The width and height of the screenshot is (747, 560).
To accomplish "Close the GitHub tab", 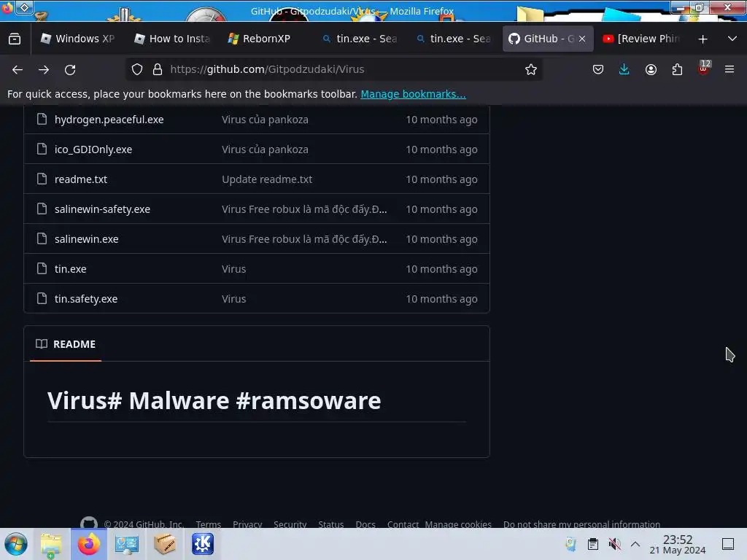I will coord(582,39).
